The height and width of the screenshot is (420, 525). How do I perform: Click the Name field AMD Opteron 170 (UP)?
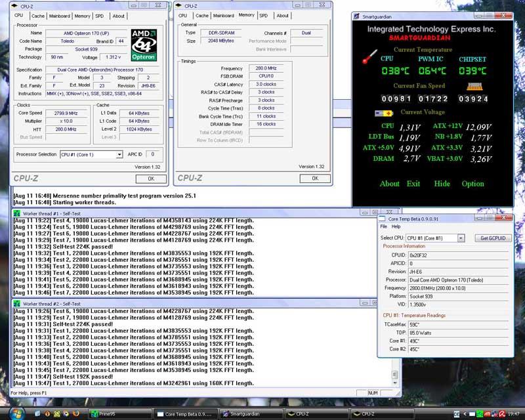(86, 33)
